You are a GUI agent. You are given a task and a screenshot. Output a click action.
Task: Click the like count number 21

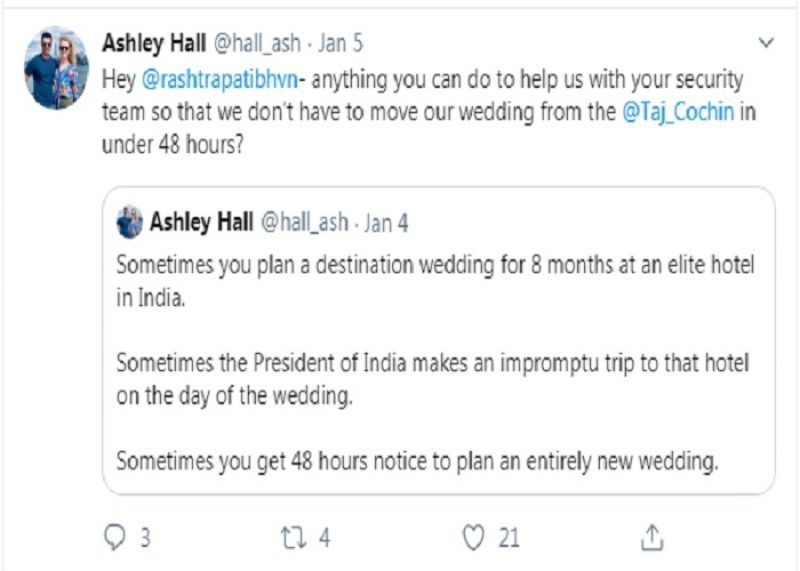pos(509,537)
